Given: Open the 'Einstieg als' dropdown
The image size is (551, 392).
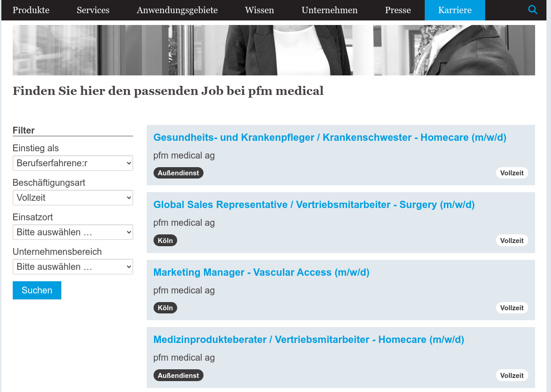Looking at the screenshot, I should (73, 163).
